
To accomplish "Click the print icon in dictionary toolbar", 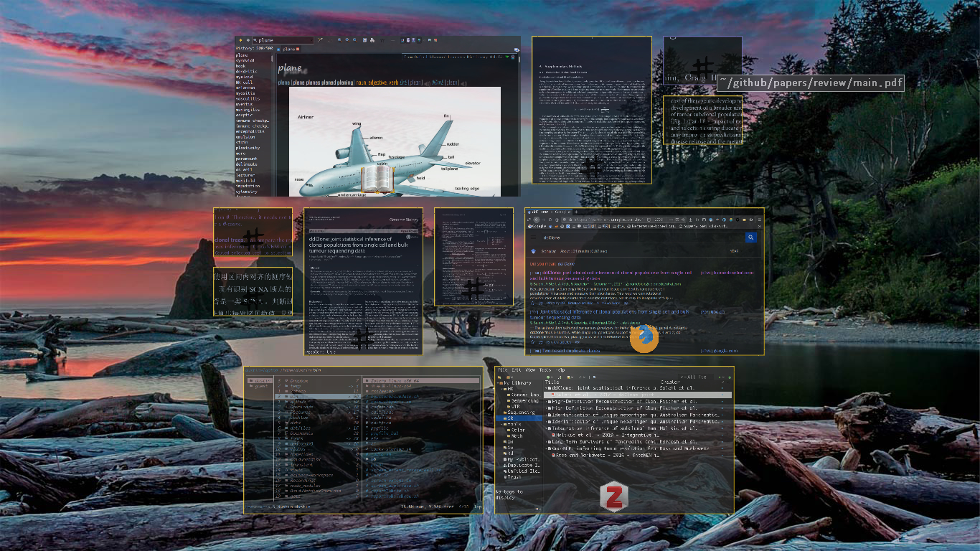I will point(372,40).
